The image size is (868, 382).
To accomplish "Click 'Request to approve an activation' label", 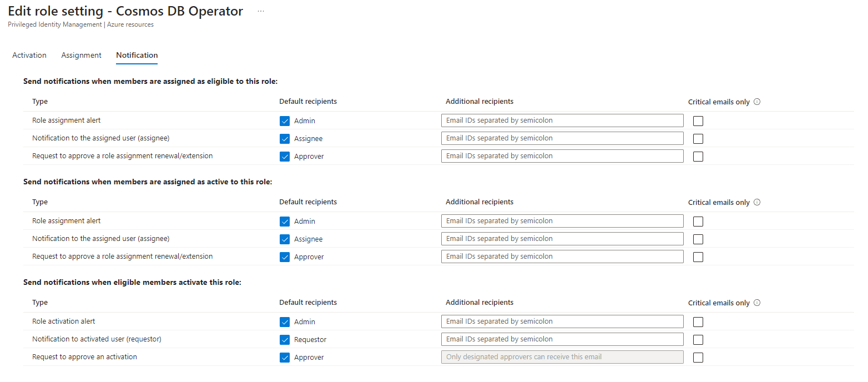I will coord(84,357).
